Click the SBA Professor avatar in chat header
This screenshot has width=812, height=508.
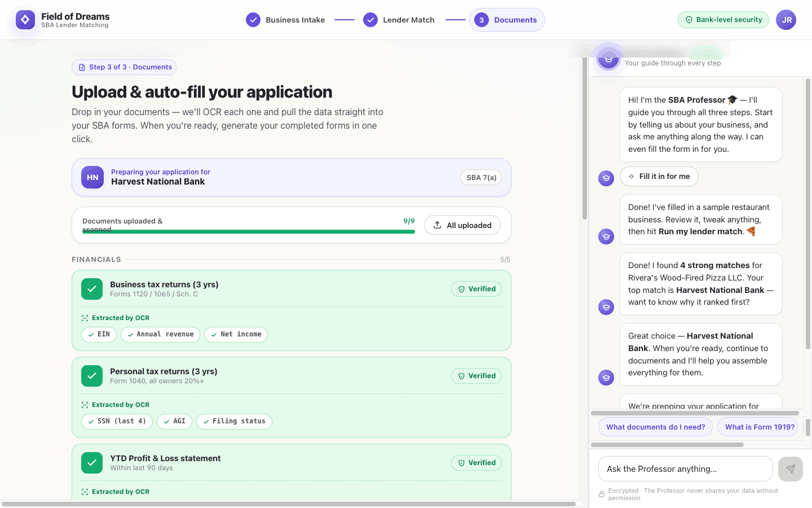(608, 58)
